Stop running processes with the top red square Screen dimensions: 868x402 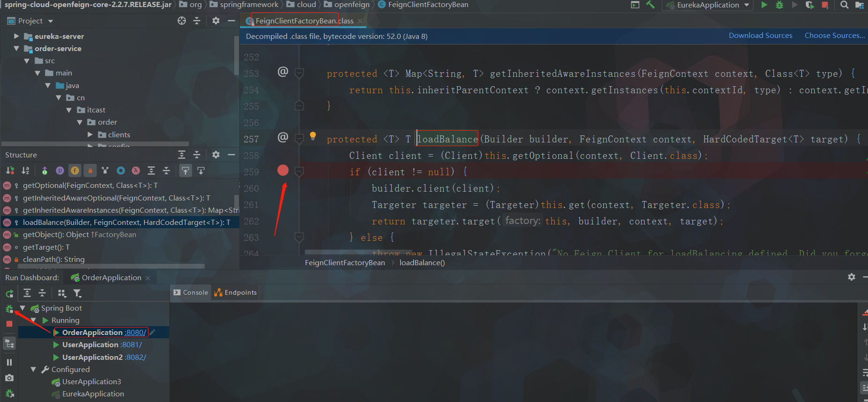[x=825, y=5]
